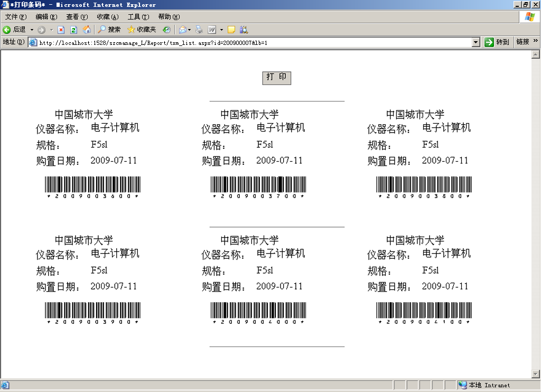The height and width of the screenshot is (392, 541).
Task: Click the vertical scrollbar down arrow
Action: point(536,374)
